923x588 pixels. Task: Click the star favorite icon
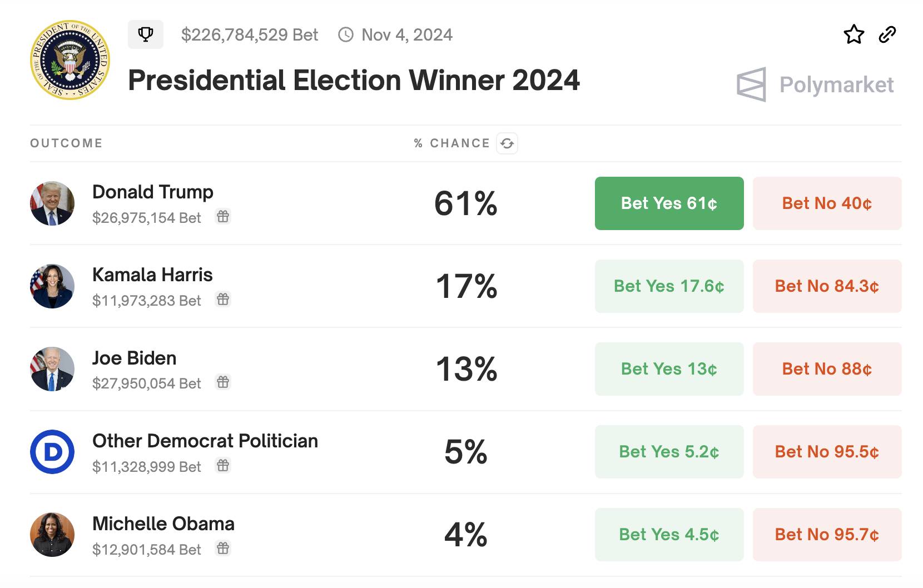[x=853, y=34]
